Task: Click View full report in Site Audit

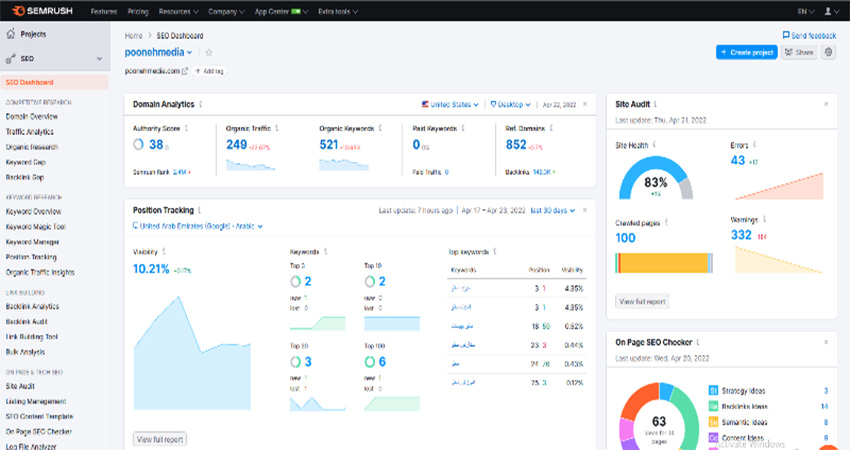Action: tap(642, 301)
